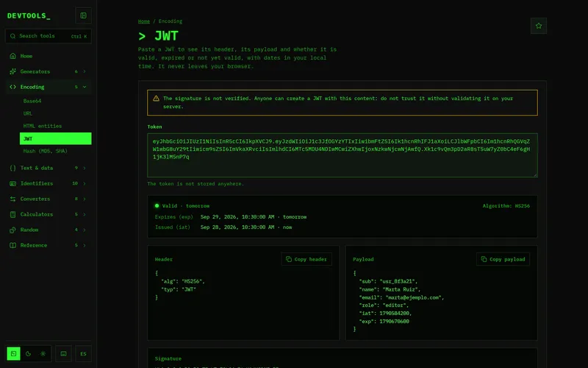This screenshot has width=588, height=368.
Task: Click the Encoding breadcrumb text
Action: click(x=171, y=21)
